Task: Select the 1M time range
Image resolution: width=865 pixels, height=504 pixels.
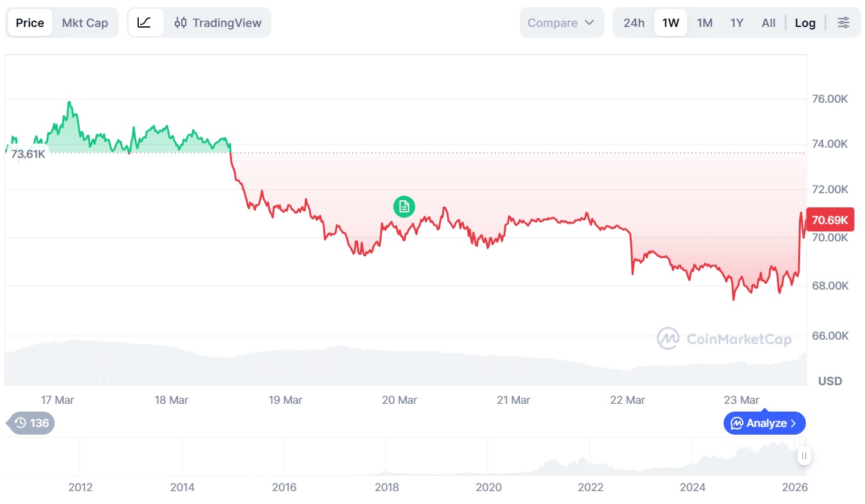Action: tap(704, 23)
